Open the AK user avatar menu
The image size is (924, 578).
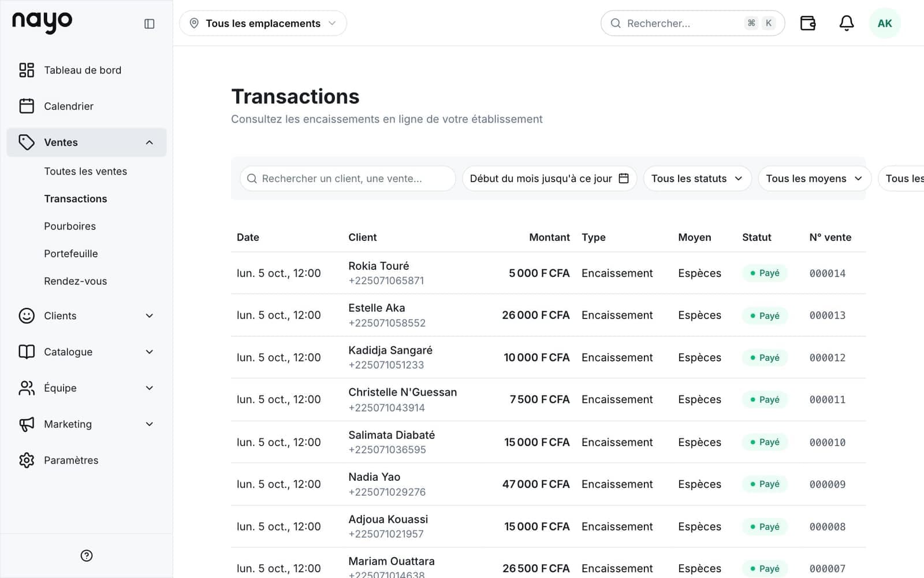[885, 23]
